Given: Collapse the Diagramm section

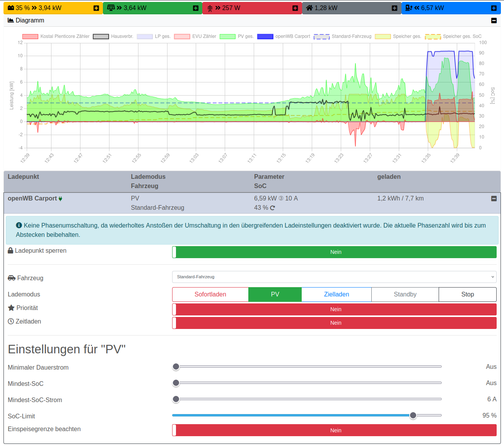Looking at the screenshot, I should (494, 21).
